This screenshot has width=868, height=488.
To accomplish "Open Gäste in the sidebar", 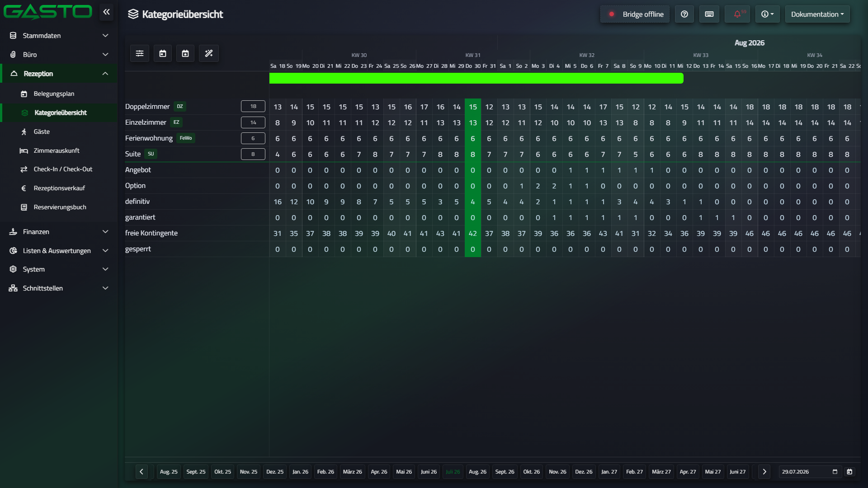I will pyautogui.click(x=59, y=132).
